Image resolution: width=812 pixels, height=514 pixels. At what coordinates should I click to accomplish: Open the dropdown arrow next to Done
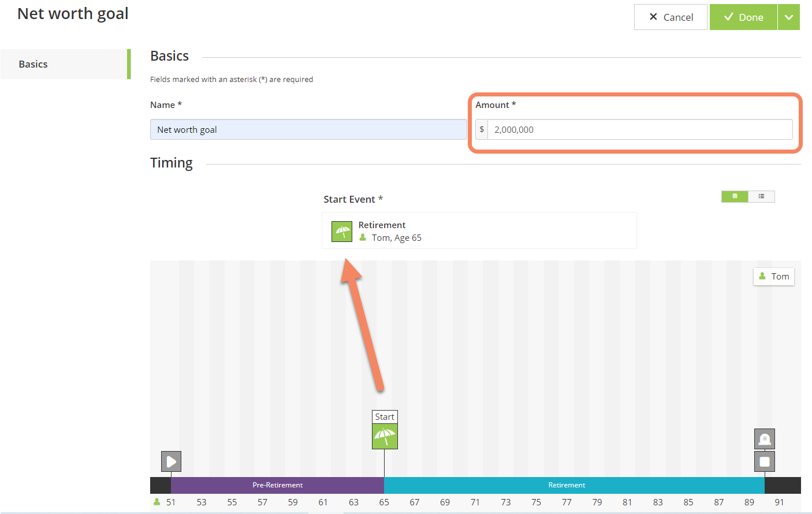point(788,17)
